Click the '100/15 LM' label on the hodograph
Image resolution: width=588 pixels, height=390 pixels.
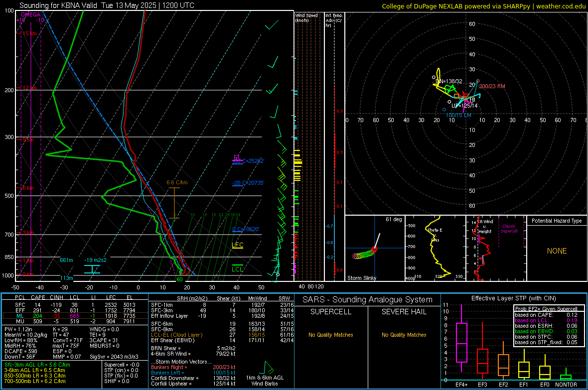(458, 115)
